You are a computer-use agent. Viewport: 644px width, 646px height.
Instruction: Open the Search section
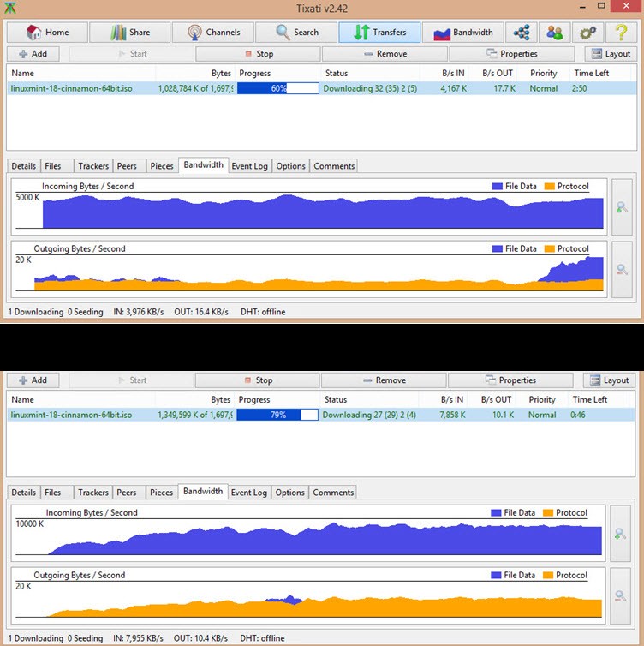[296, 33]
